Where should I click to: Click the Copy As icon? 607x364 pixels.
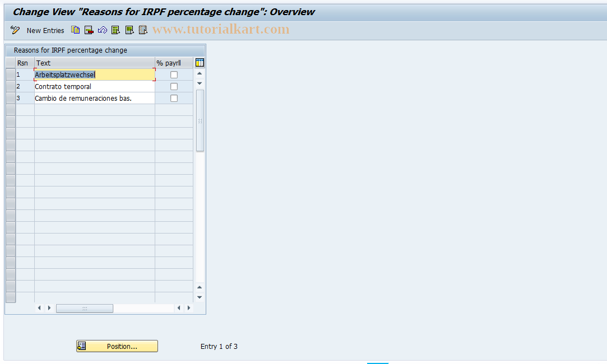(x=76, y=30)
